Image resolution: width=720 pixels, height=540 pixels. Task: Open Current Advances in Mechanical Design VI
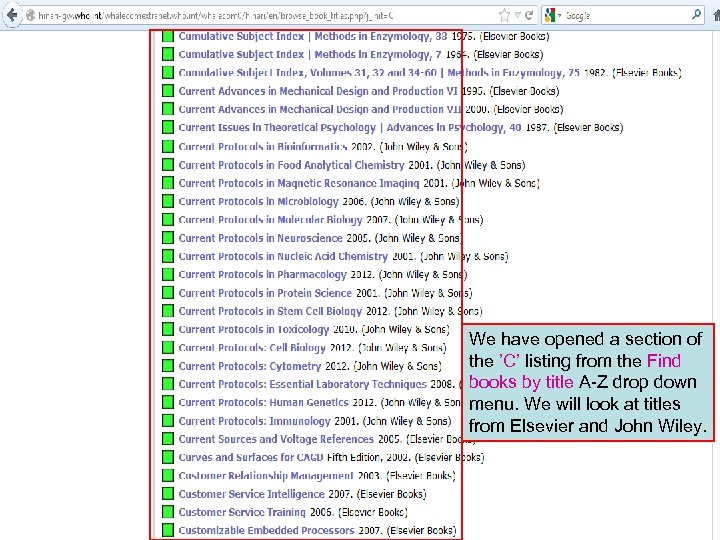click(x=318, y=91)
